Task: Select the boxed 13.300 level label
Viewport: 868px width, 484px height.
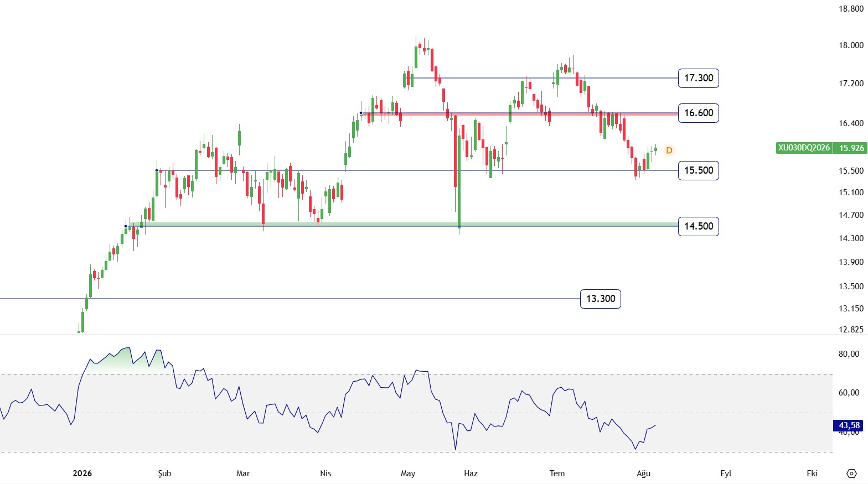Action: (601, 299)
